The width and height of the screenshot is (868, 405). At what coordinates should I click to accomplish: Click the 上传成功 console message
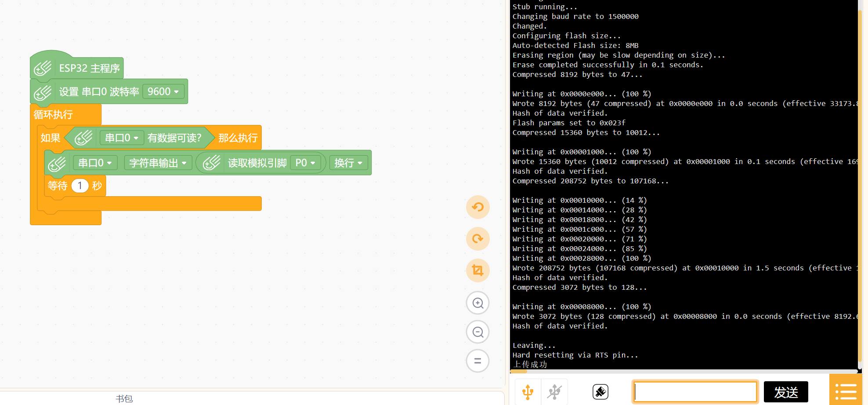[x=530, y=365]
